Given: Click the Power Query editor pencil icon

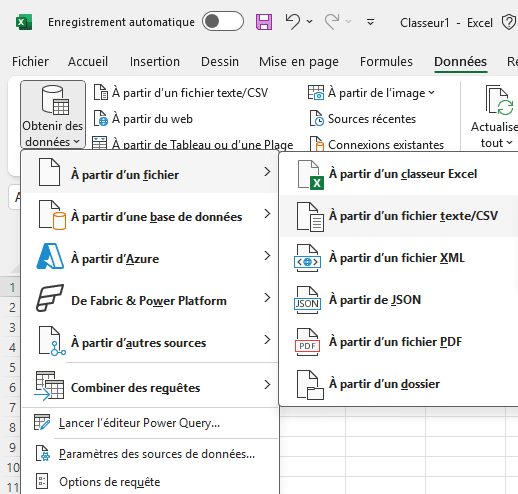Looking at the screenshot, I should pyautogui.click(x=42, y=422).
